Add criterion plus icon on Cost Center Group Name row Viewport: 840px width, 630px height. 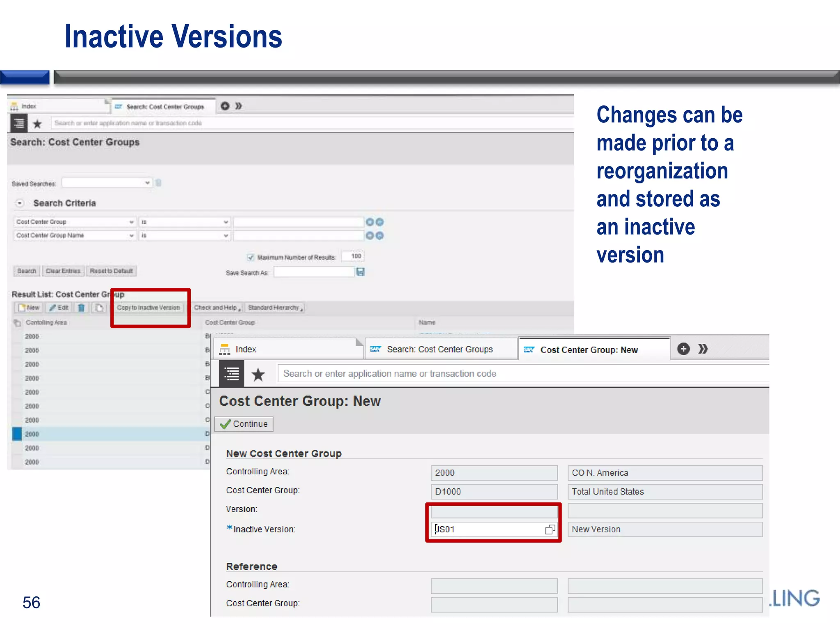tap(370, 235)
